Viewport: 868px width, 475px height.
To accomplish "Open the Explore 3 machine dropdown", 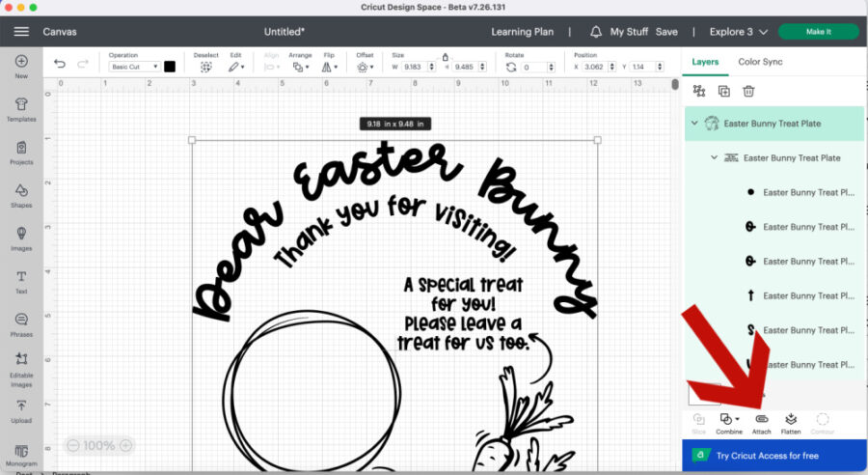I will pos(739,32).
